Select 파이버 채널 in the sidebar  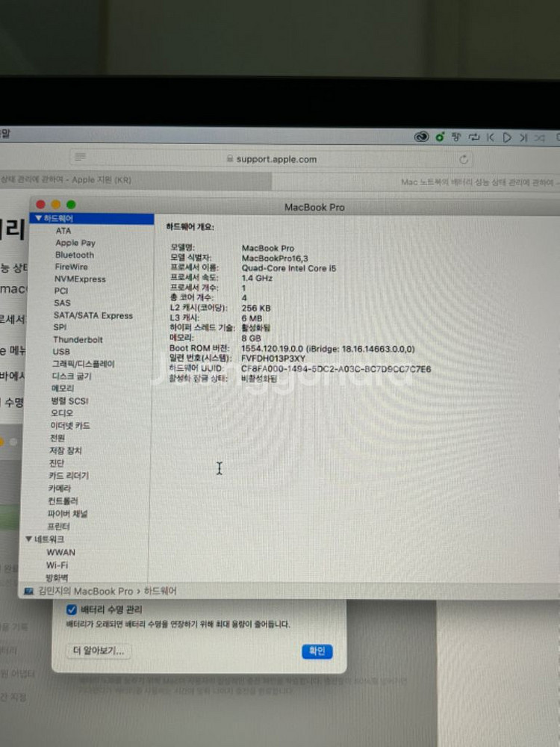pyautogui.click(x=67, y=514)
